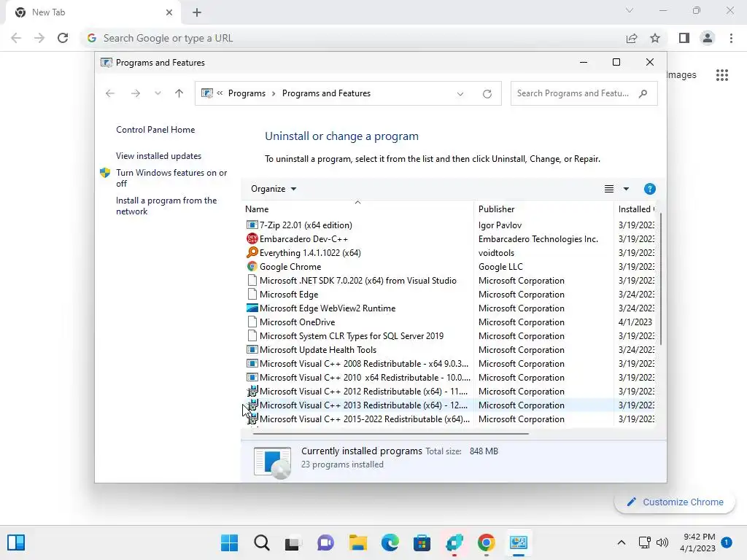Open Chrome profile avatar icon
747x560 pixels.
[x=708, y=38]
